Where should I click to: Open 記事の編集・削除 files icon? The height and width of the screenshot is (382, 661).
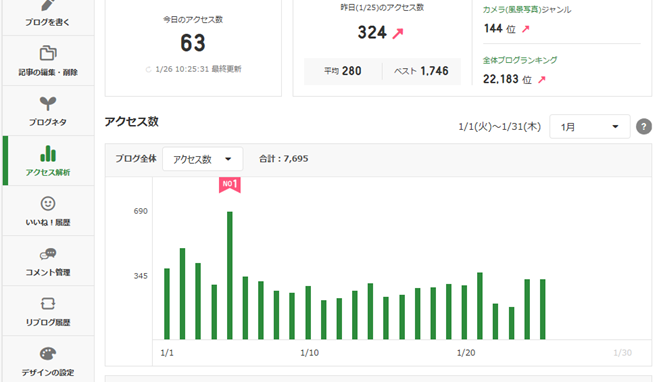[x=48, y=53]
